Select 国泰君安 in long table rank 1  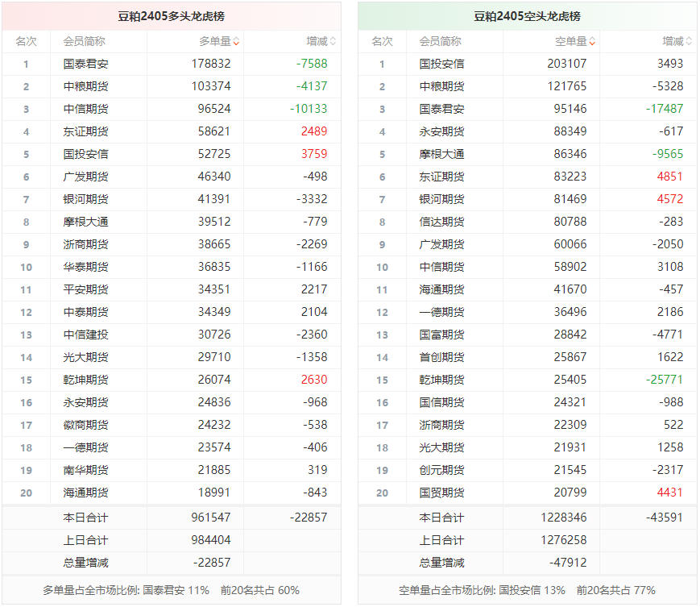(85, 64)
